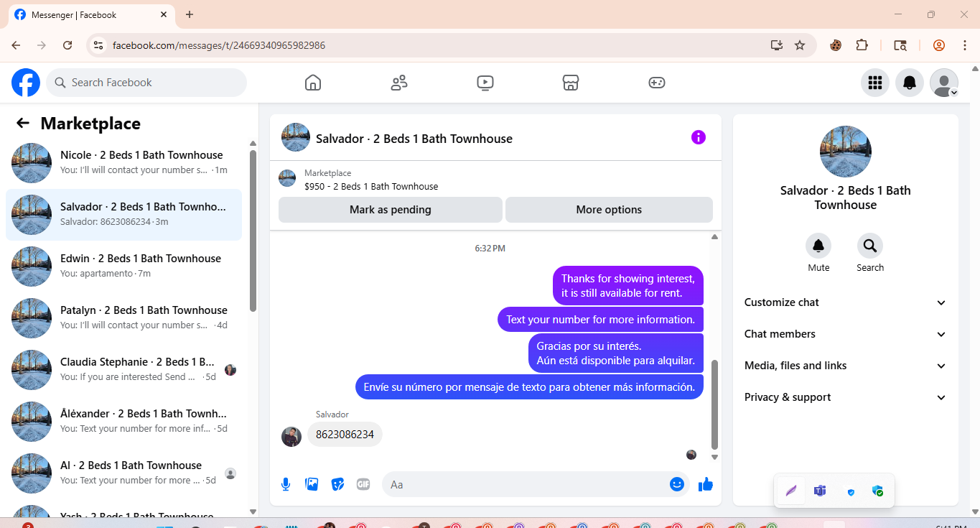This screenshot has width=980, height=528.
Task: Click the attach photo icon in composer
Action: tap(312, 484)
